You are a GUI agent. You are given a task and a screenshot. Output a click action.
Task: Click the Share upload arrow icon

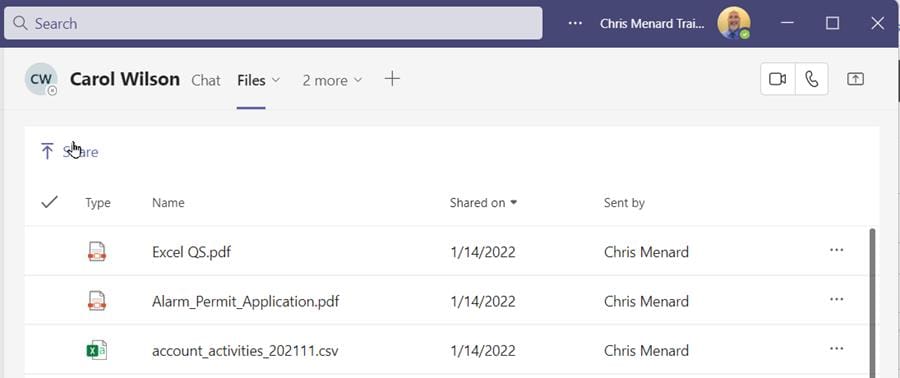tap(47, 151)
